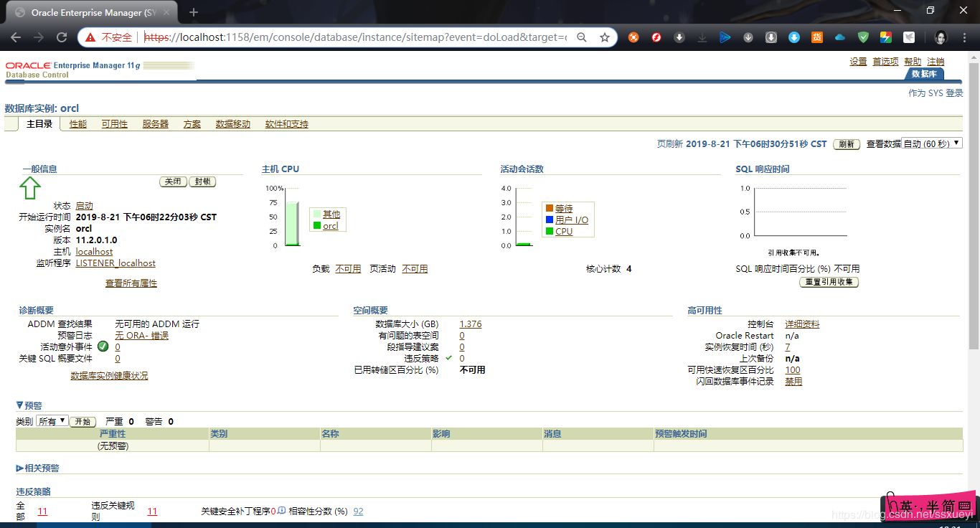Click the green shield checkmark extension icon
This screenshot has width=980, height=528.
point(864,37)
